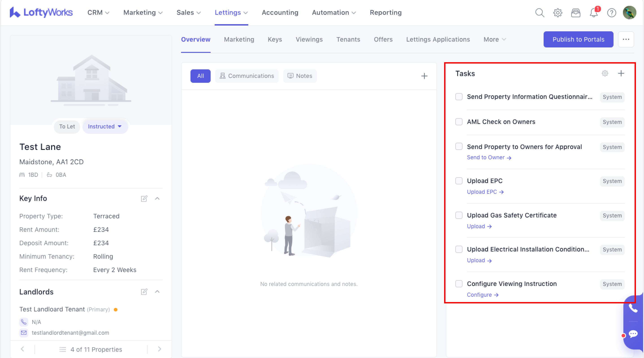This screenshot has height=358, width=644.
Task: Open the Automation menu
Action: (333, 13)
